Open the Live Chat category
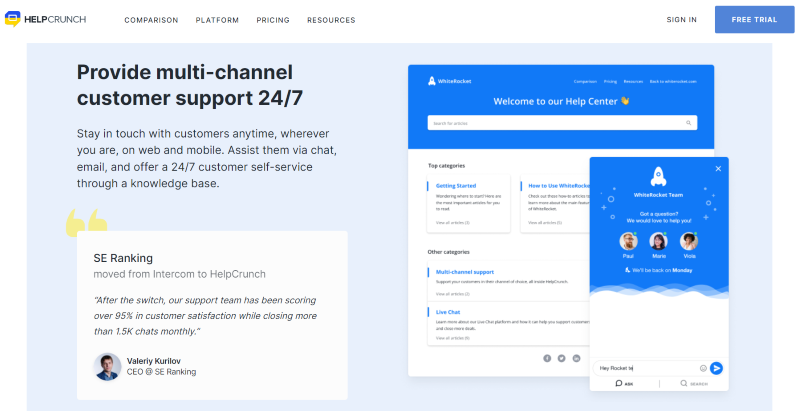800x411 pixels. [448, 312]
